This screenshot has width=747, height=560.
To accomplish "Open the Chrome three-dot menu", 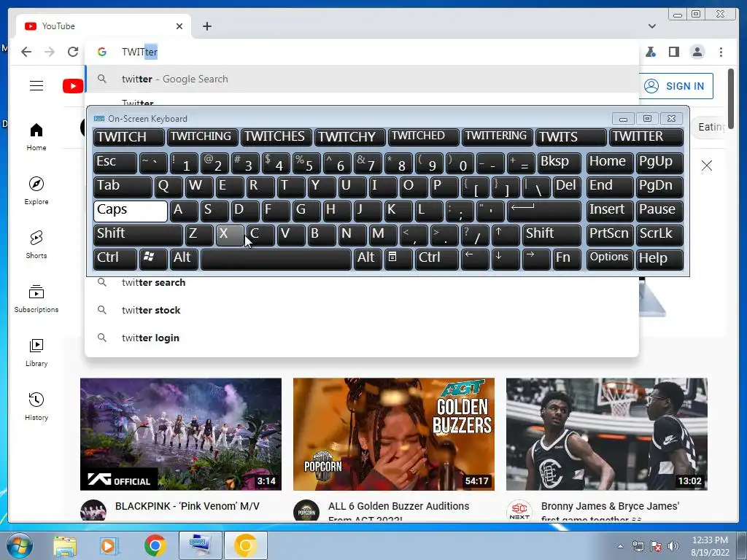I will [x=721, y=52].
